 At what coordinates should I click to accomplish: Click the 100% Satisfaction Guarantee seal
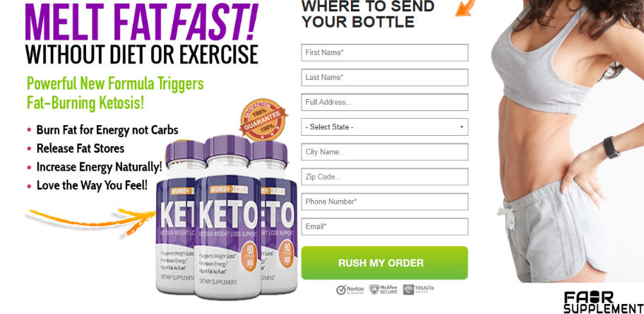pyautogui.click(x=263, y=120)
